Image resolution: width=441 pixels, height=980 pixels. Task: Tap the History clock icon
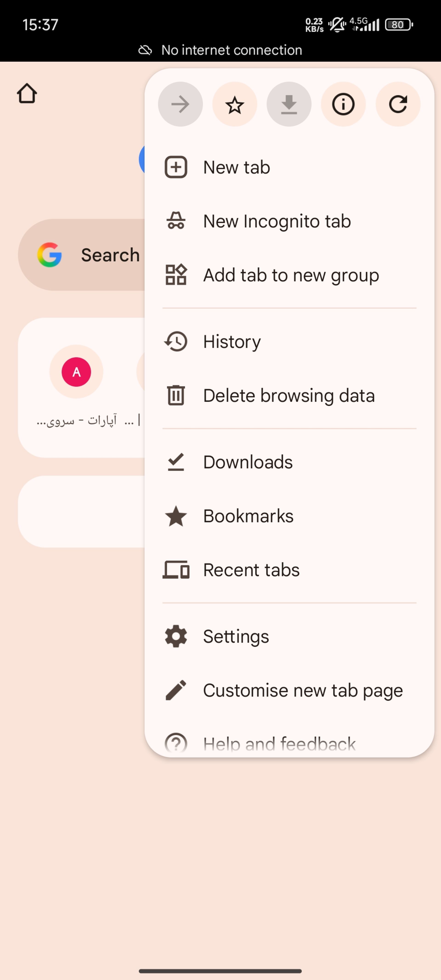tap(175, 341)
